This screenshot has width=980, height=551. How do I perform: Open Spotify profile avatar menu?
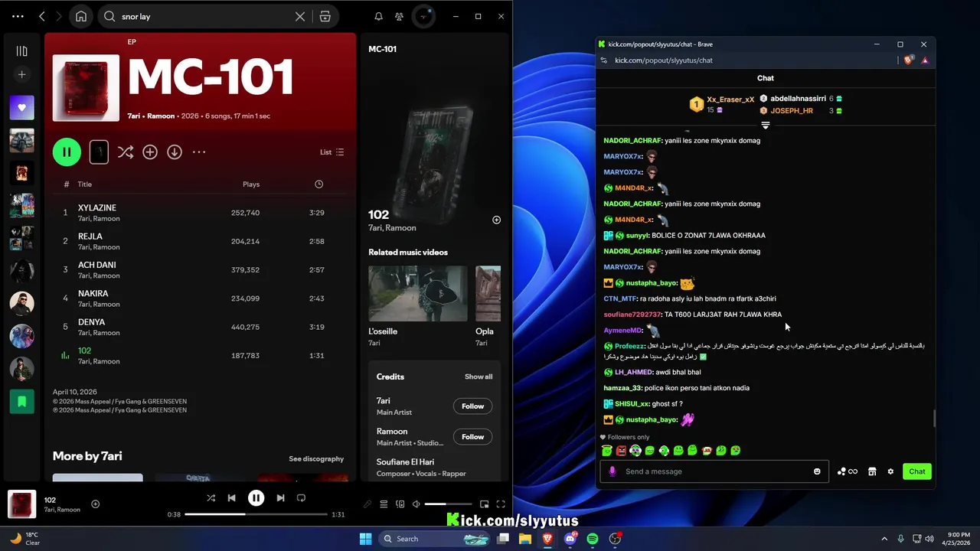[x=423, y=16]
